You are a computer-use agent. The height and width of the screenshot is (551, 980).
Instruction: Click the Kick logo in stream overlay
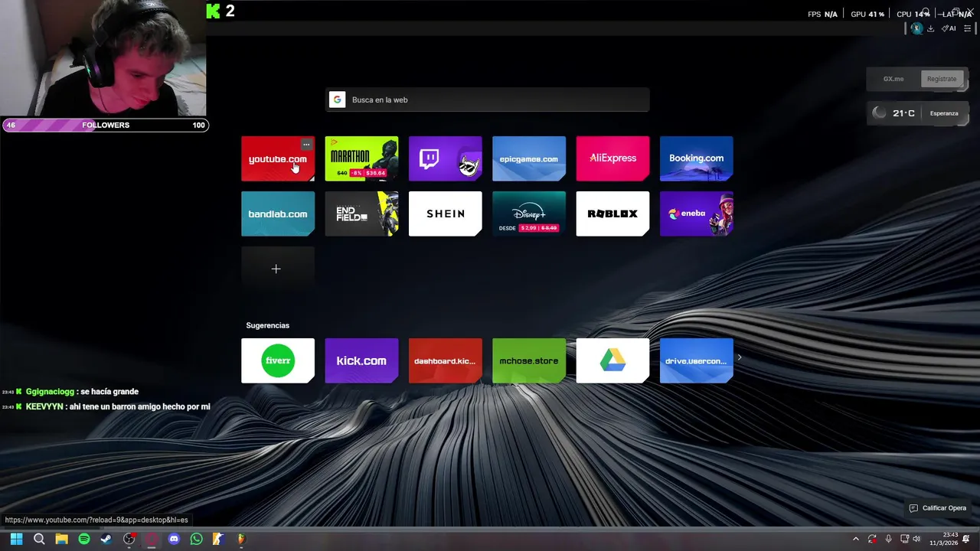213,11
